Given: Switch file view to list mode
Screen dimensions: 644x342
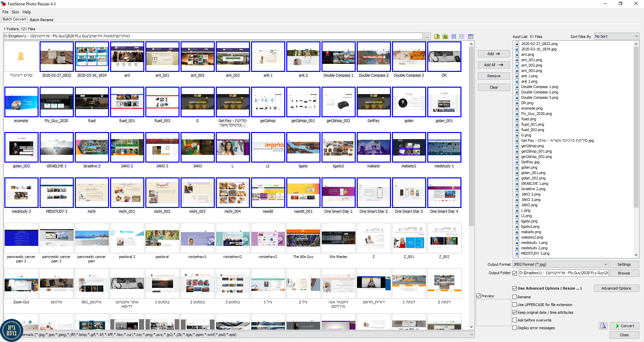Looking at the screenshot, I should point(462,36).
